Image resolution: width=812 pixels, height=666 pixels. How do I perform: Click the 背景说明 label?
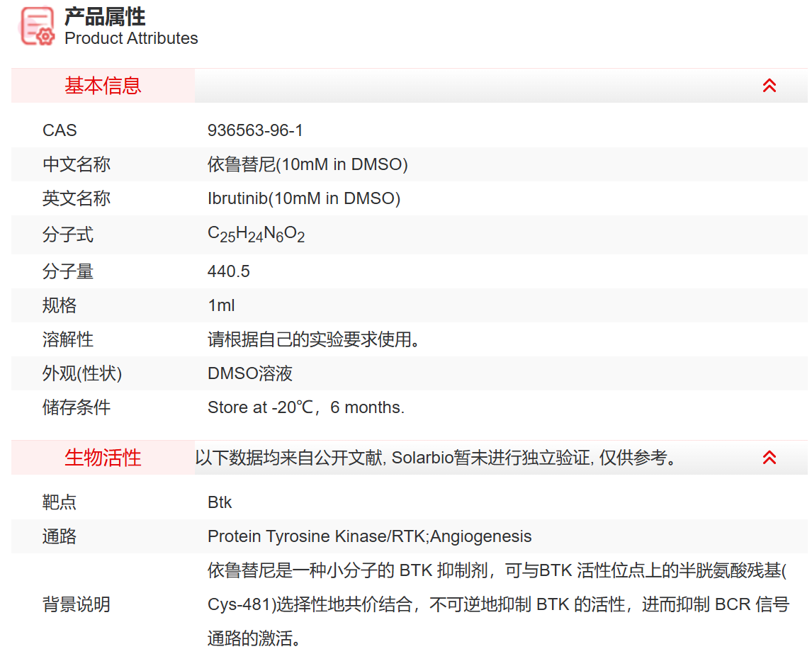click(76, 604)
